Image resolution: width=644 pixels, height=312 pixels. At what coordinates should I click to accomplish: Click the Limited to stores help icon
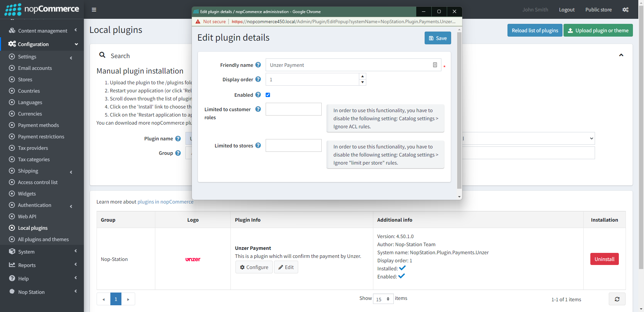[258, 145]
